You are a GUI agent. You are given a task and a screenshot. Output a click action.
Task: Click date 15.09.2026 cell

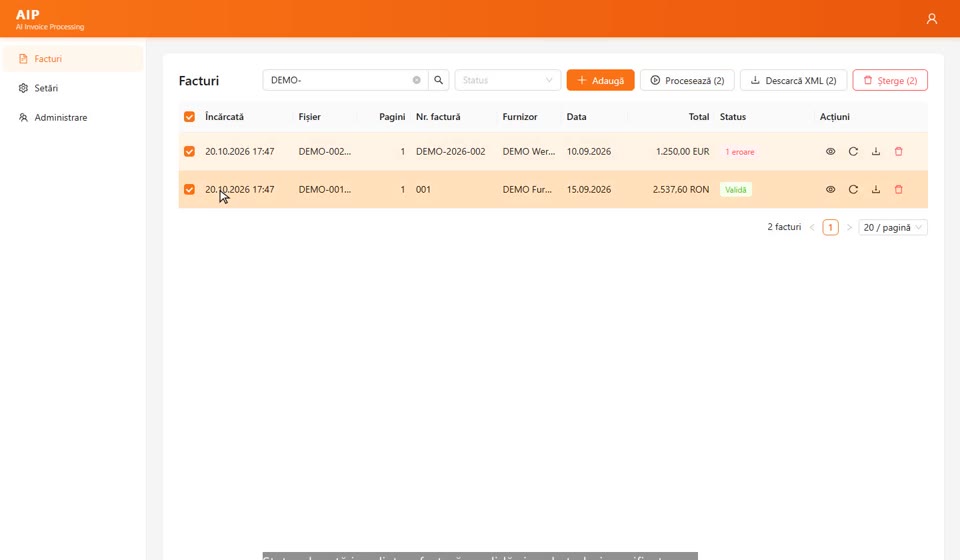pyautogui.click(x=588, y=190)
